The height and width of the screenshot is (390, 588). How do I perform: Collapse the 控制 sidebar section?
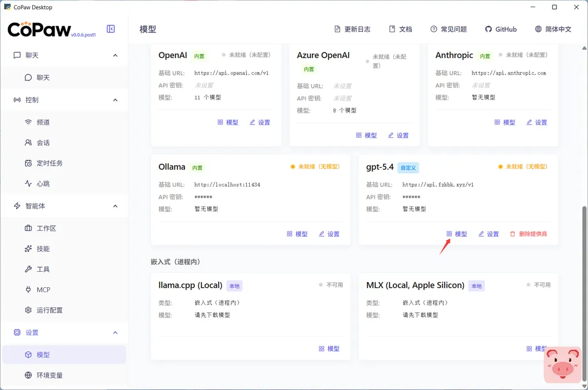tap(115, 100)
